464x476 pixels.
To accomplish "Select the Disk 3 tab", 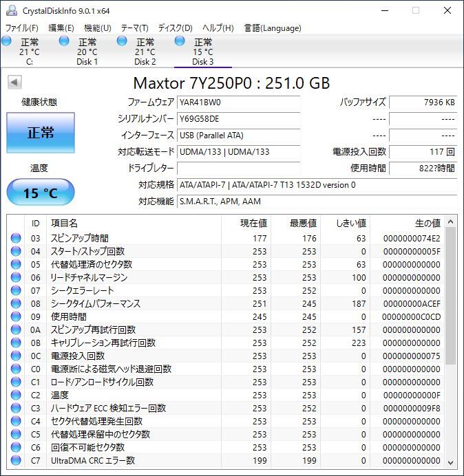I will tap(203, 51).
